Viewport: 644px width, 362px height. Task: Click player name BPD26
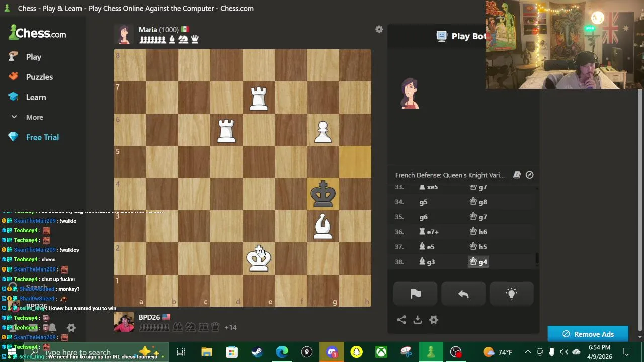pos(149,317)
